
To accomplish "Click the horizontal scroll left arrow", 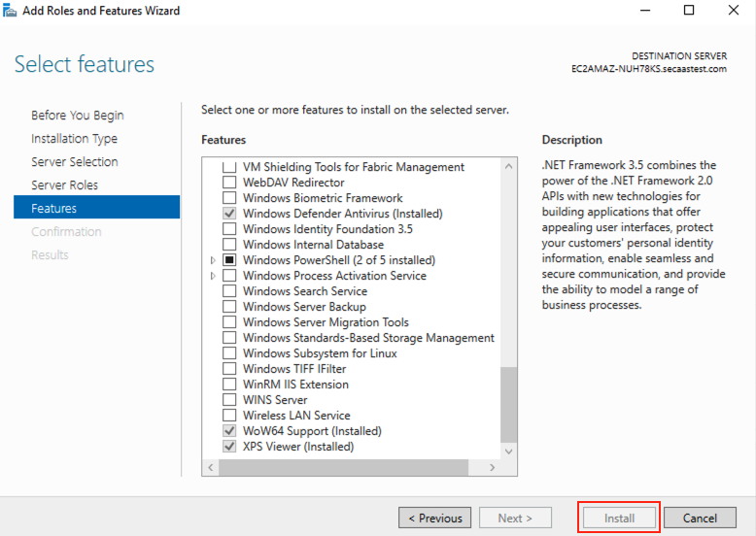I will tap(211, 467).
